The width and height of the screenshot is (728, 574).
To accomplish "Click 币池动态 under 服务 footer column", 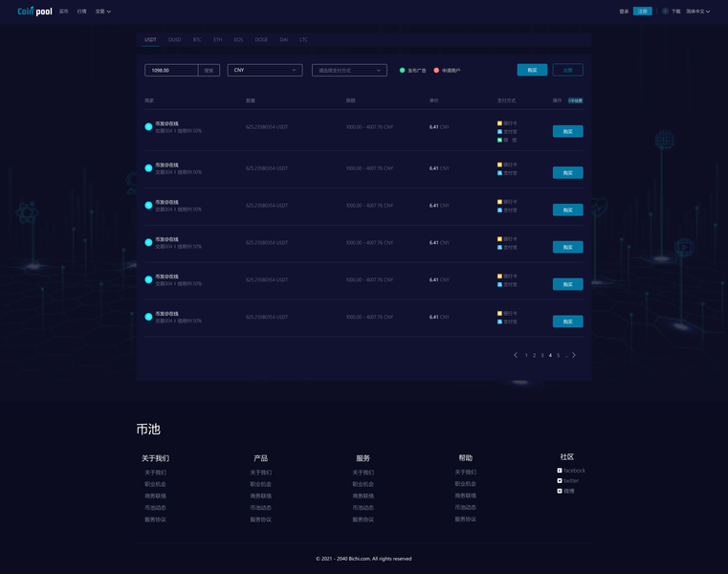I will [x=364, y=508].
